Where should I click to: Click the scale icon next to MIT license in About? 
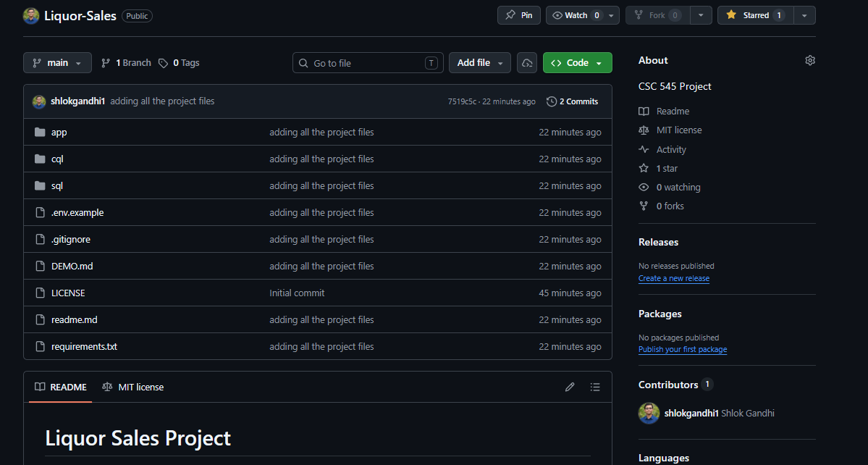coord(644,130)
